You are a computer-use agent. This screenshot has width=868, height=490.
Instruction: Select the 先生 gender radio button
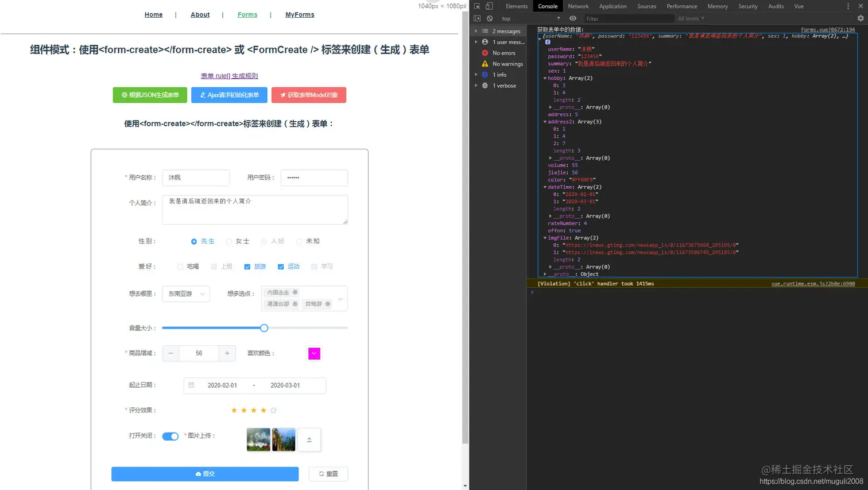(194, 241)
